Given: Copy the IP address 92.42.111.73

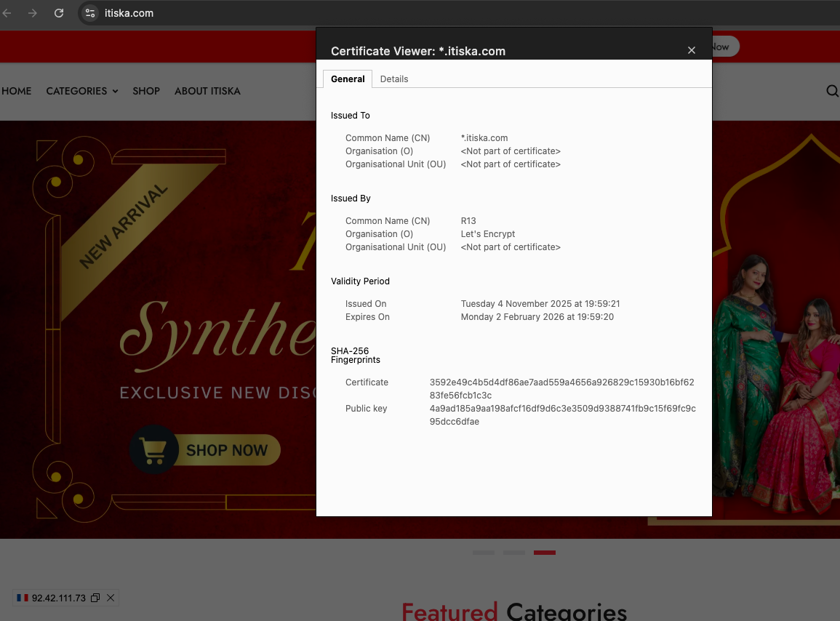Looking at the screenshot, I should (x=95, y=598).
